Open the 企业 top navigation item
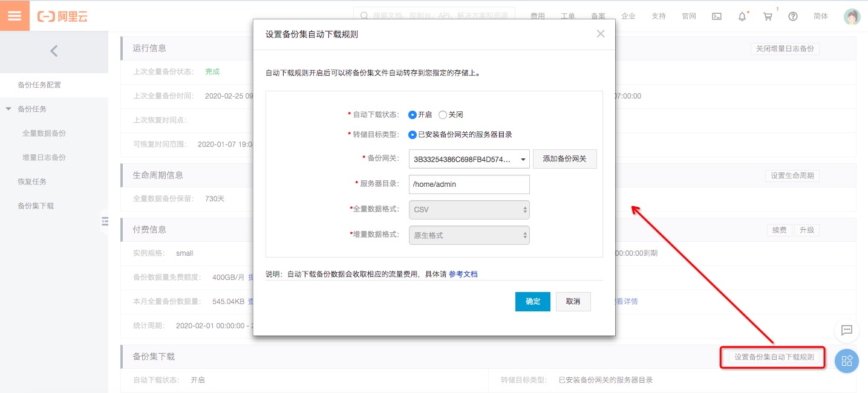 pyautogui.click(x=628, y=16)
